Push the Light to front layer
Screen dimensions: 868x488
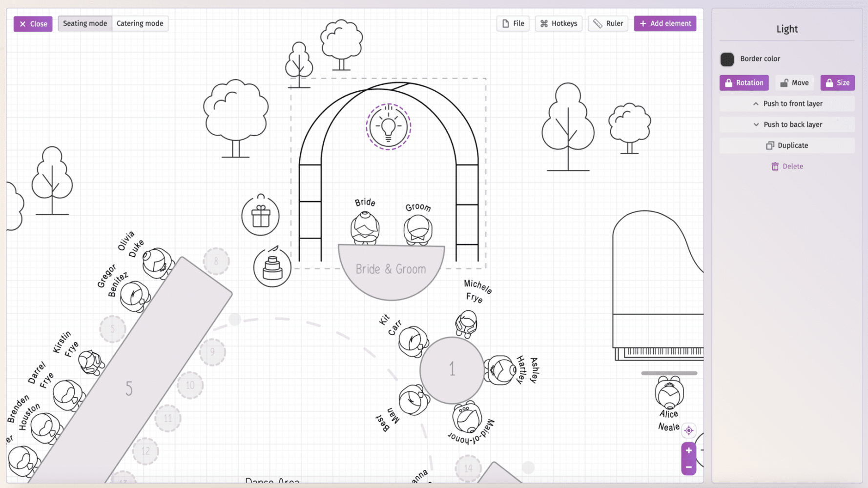[x=787, y=103]
